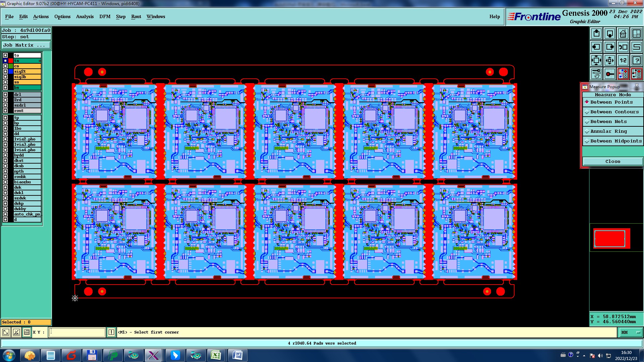Click the red sig2t... ts layer color swatch
The width and height of the screenshot is (644, 362).
[x=11, y=61]
